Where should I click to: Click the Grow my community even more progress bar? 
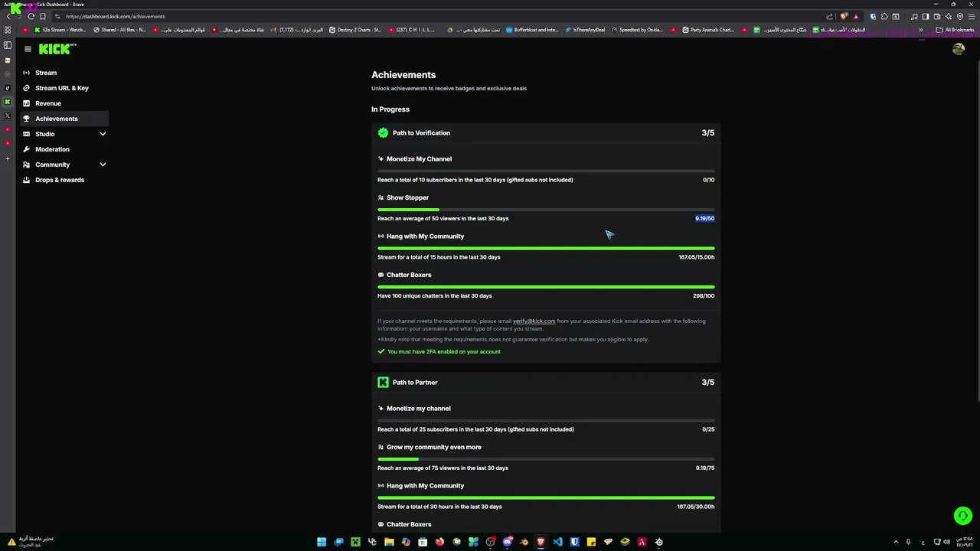pos(546,459)
